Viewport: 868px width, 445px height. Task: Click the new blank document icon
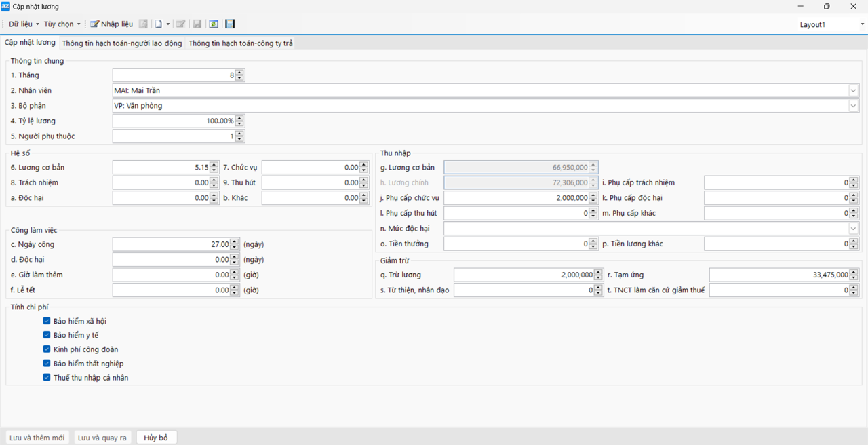pyautogui.click(x=159, y=24)
